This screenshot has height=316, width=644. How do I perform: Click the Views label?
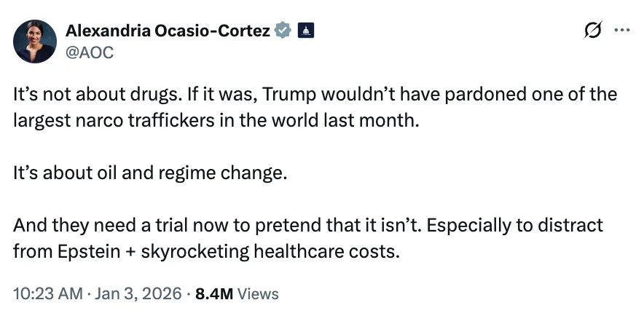258,293
